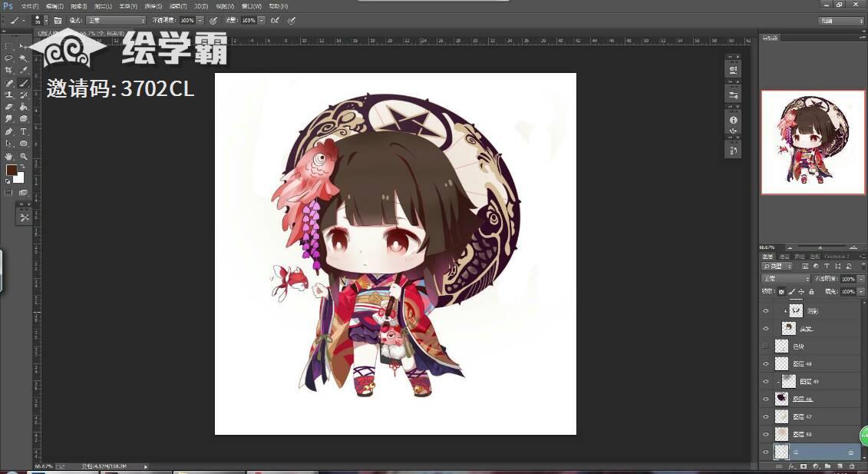Select the Clone Stamp tool
The width and height of the screenshot is (868, 474).
coord(9,94)
